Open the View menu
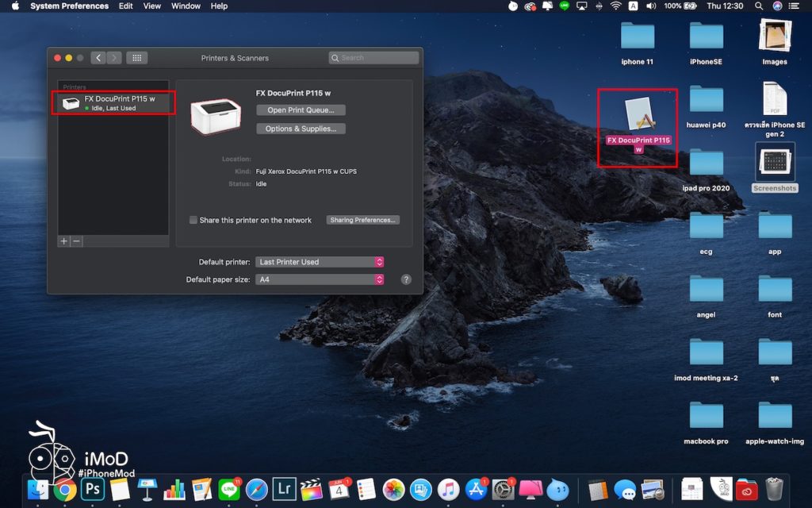This screenshot has height=508, width=812. click(x=152, y=6)
